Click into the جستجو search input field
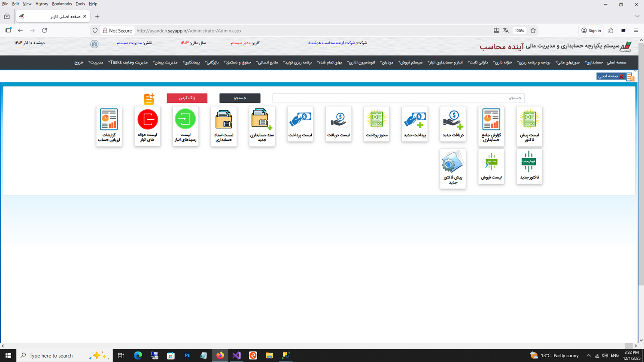The height and width of the screenshot is (362, 644). coord(398,98)
